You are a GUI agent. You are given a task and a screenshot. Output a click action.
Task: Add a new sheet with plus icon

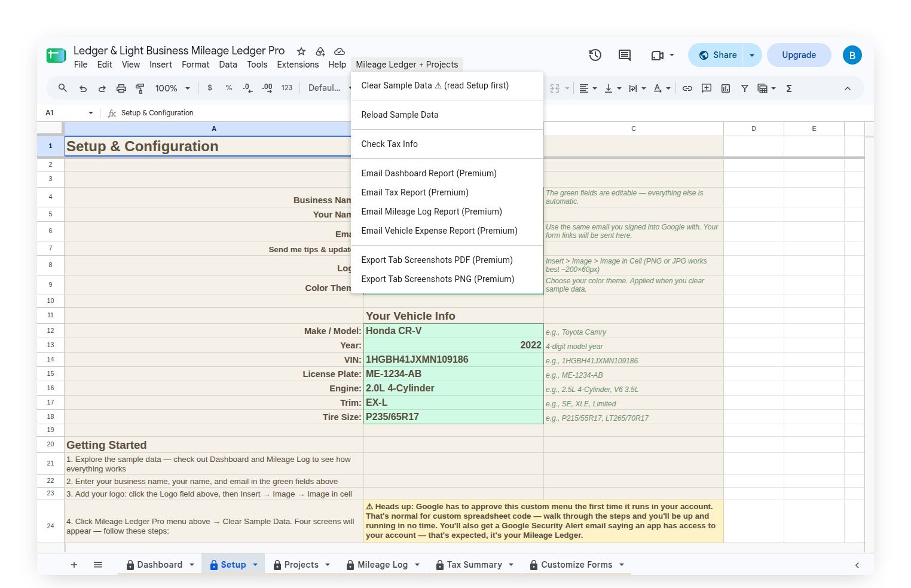(74, 565)
